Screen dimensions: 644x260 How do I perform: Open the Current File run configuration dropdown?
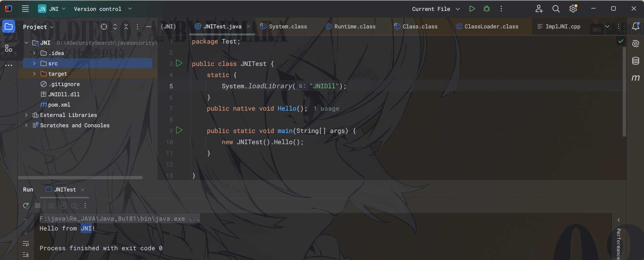tap(436, 9)
